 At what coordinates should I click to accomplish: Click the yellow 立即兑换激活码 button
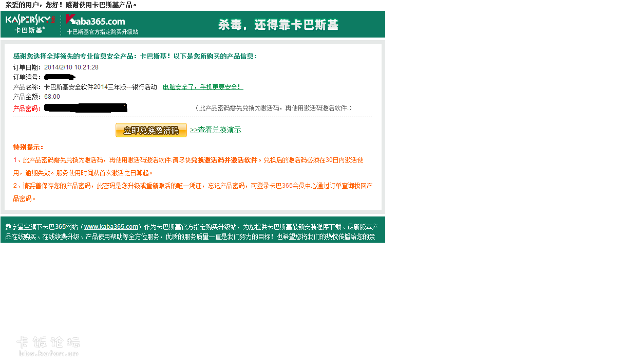151,130
